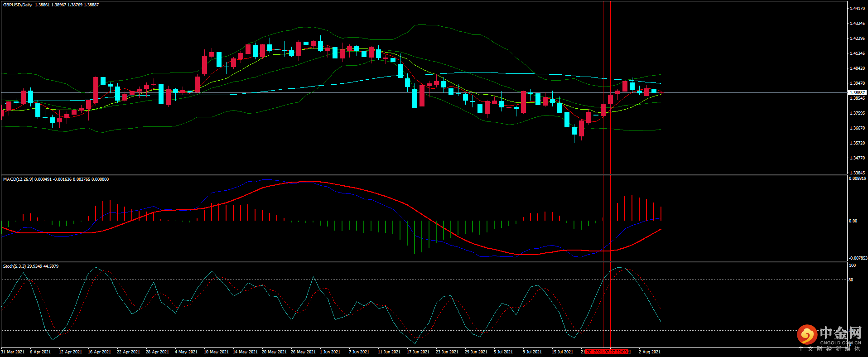This screenshot has width=868, height=357.
Task: Click the current price tag 1.38887
Action: coord(857,92)
